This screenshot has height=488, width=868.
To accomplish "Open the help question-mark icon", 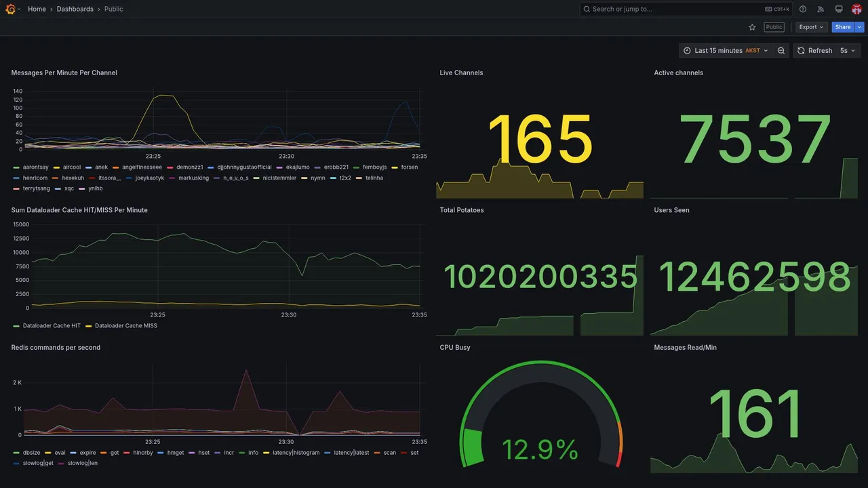I will pyautogui.click(x=803, y=9).
